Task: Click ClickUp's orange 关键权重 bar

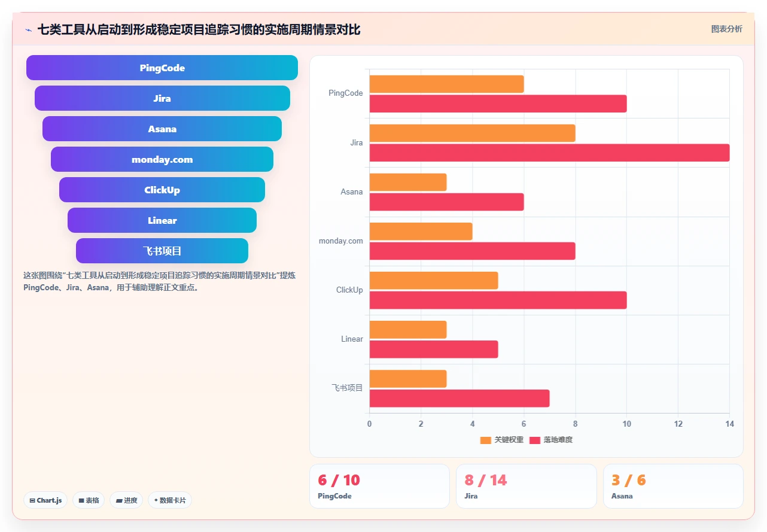Action: tap(434, 280)
